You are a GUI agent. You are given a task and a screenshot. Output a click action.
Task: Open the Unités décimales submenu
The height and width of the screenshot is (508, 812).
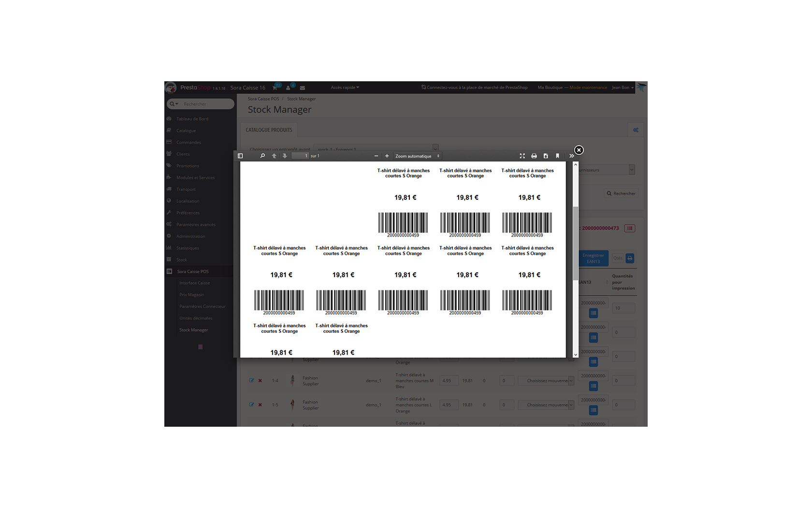tap(196, 318)
